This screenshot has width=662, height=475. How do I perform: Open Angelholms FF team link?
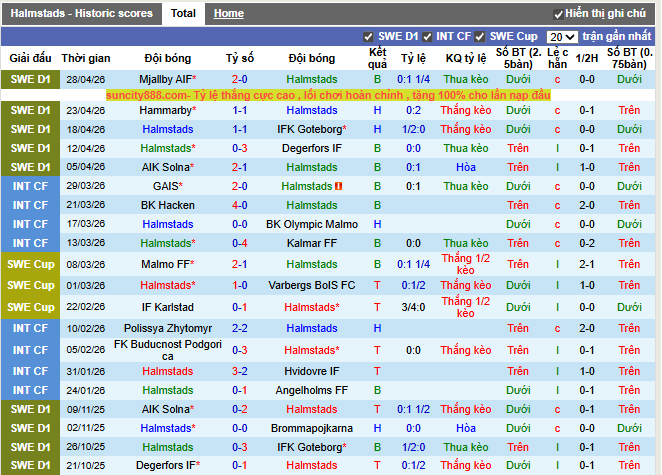[312, 390]
